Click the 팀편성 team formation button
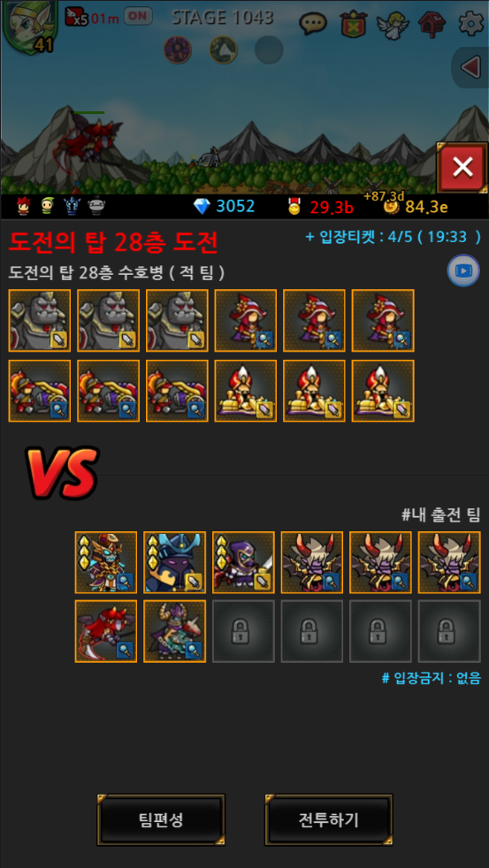489x868 pixels. (x=161, y=820)
